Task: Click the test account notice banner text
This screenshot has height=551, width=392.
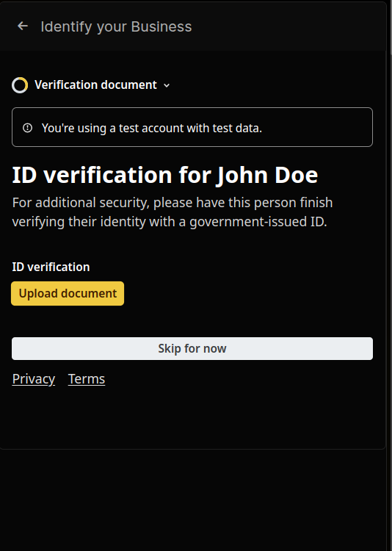Action: point(152,128)
